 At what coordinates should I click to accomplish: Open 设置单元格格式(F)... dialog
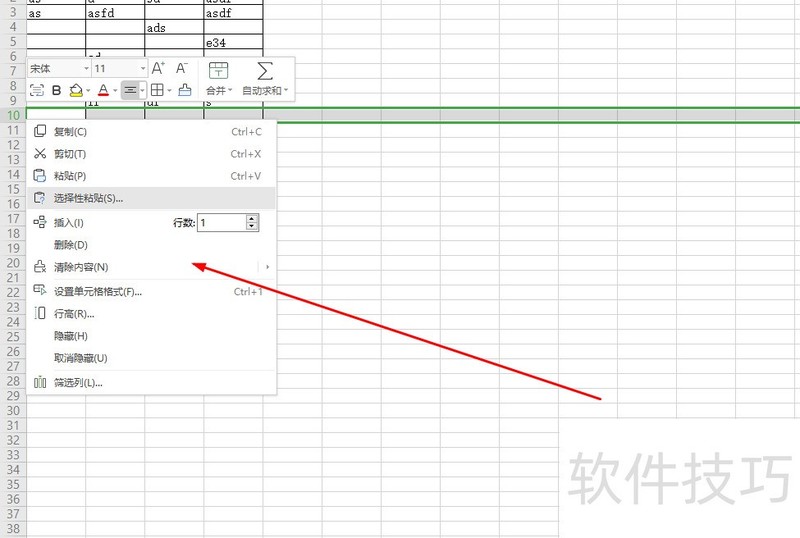point(151,291)
